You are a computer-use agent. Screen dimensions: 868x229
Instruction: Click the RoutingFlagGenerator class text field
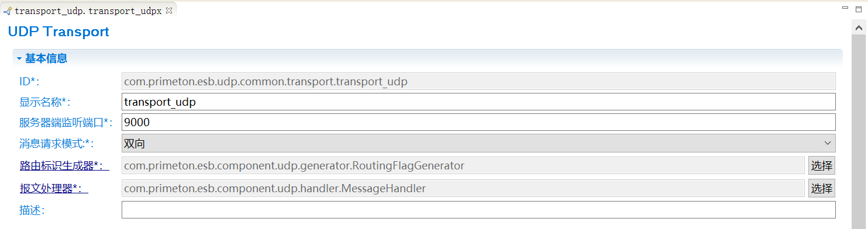tap(463, 166)
